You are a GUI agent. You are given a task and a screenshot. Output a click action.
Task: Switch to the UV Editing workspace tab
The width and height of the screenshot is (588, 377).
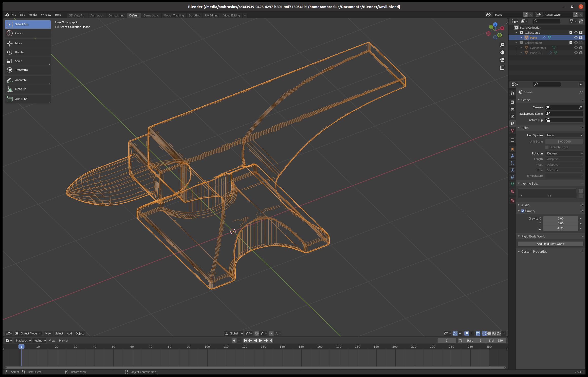pos(212,15)
